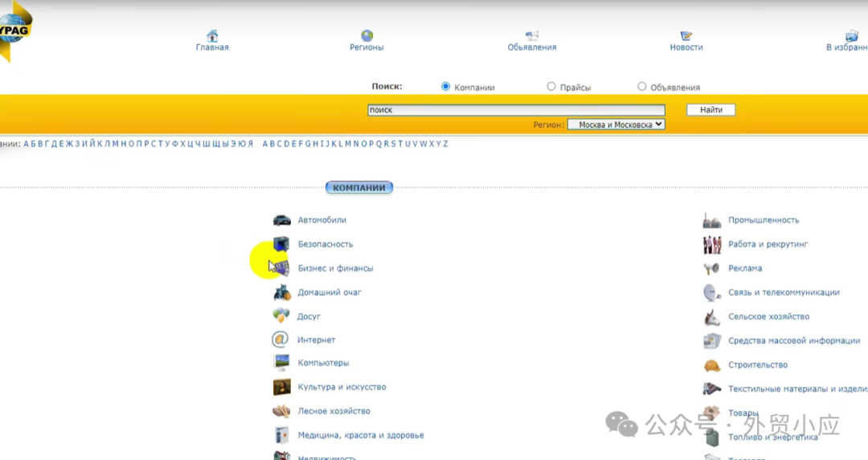Select the Объявления search radio button
Screen dimensions: 868x460
[x=641, y=87]
